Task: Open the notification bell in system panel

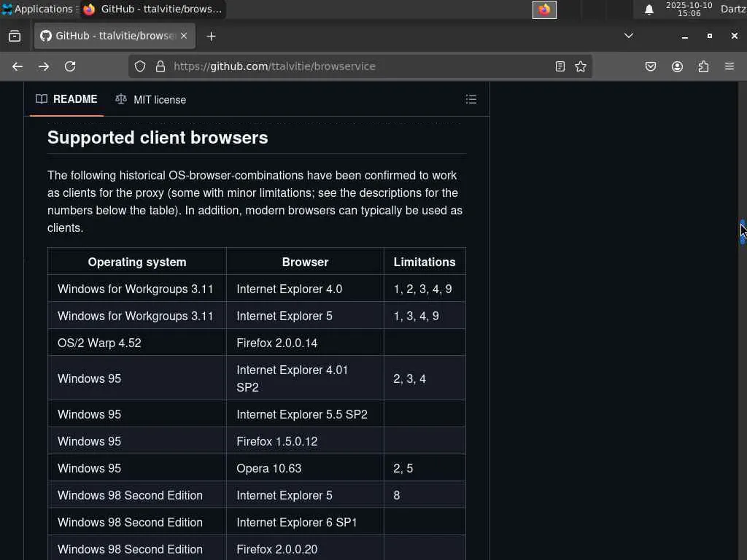Action: pos(649,9)
